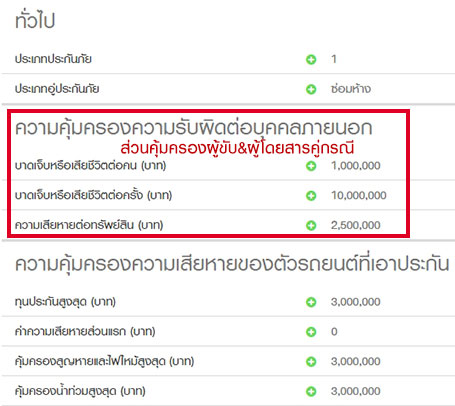Click 3,000,000 value for สูญหายและไฟไหม้ row
This screenshot has width=455, height=406.
(x=356, y=361)
